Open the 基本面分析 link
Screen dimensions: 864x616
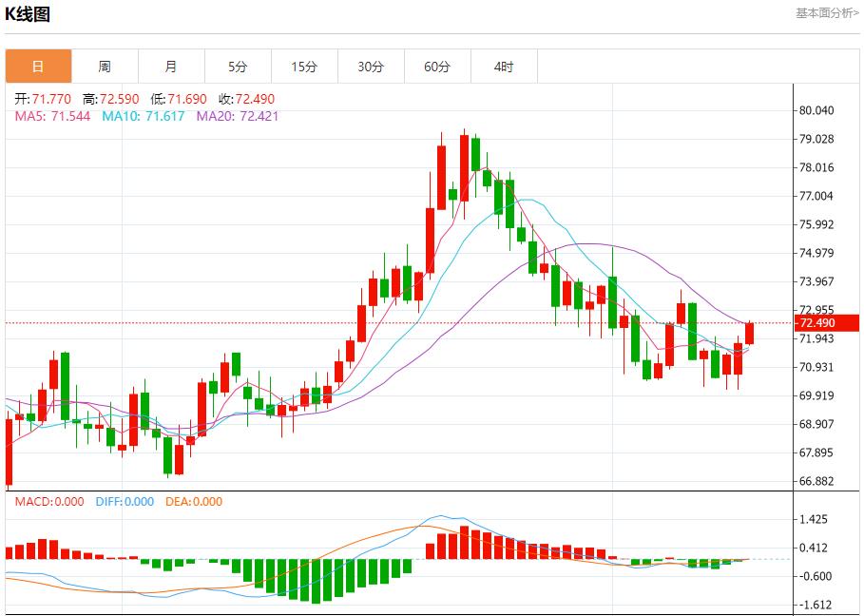point(826,13)
